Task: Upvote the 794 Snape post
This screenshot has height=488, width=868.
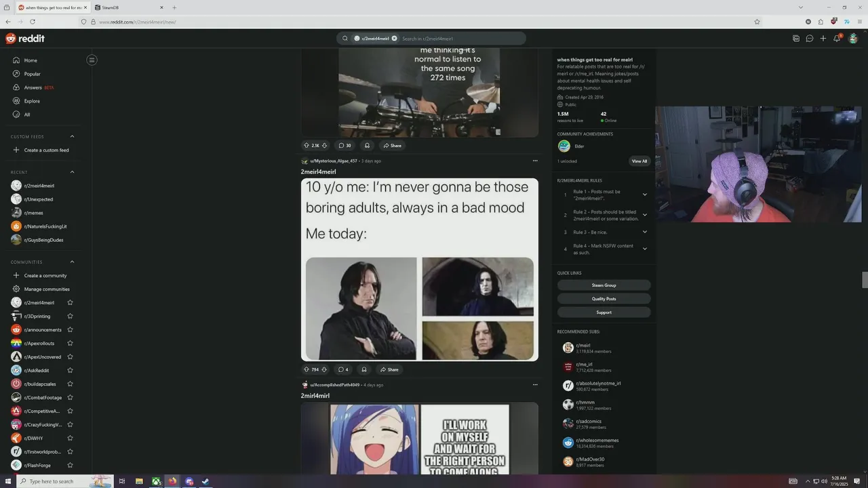Action: [307, 369]
